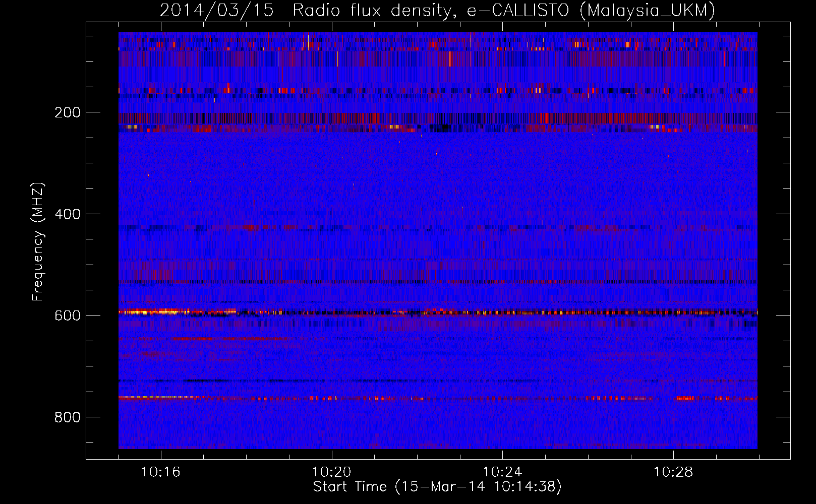Click the plot title '2014/03/15 Radio flux density'
Screen dimensions: 816x504
tap(438, 10)
